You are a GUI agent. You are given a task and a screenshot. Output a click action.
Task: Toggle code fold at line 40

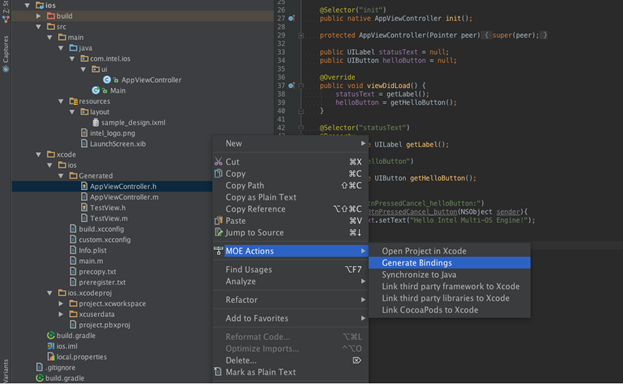[x=301, y=111]
